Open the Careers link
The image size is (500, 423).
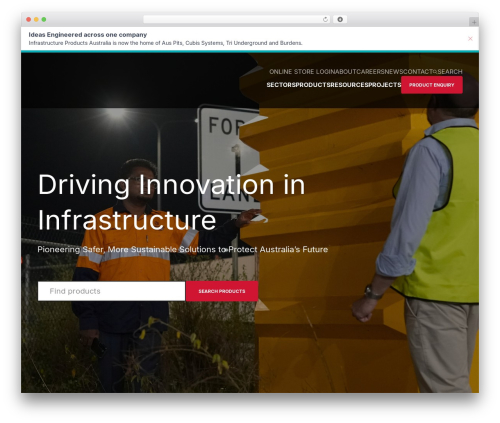pyautogui.click(x=370, y=72)
